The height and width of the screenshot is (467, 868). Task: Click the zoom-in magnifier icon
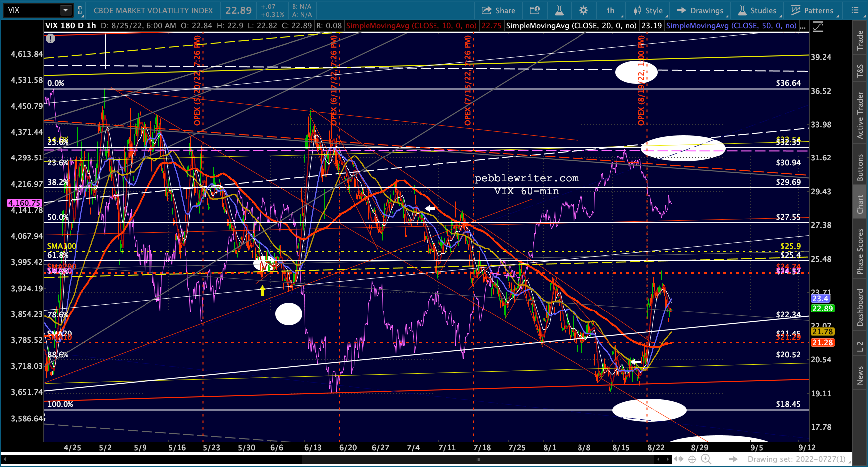tap(706, 459)
